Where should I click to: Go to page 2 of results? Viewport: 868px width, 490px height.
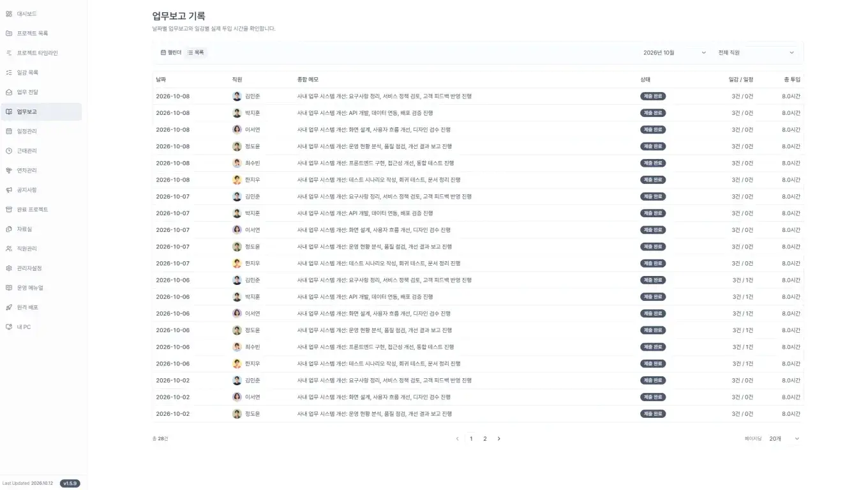485,439
